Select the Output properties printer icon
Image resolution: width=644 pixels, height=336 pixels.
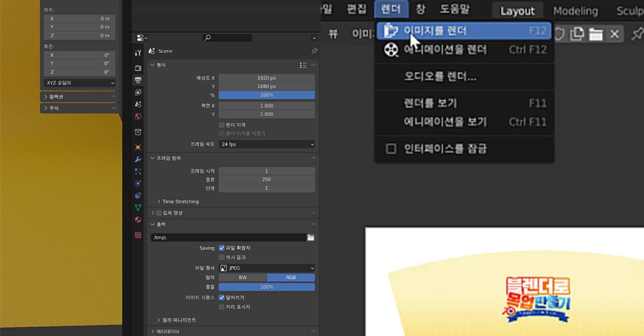click(138, 80)
